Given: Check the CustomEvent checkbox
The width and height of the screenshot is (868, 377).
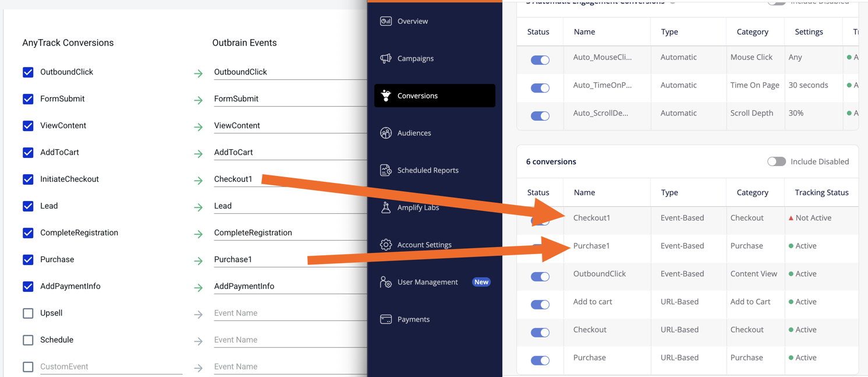Looking at the screenshot, I should pyautogui.click(x=28, y=367).
